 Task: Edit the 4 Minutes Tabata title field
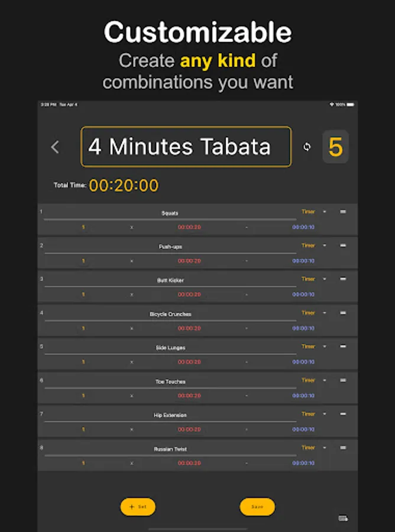pos(186,147)
